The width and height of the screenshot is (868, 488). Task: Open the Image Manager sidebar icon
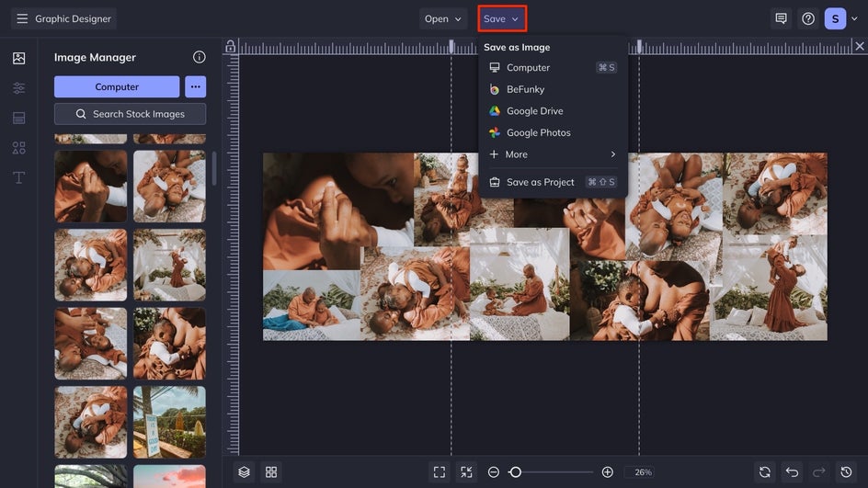[x=18, y=58]
